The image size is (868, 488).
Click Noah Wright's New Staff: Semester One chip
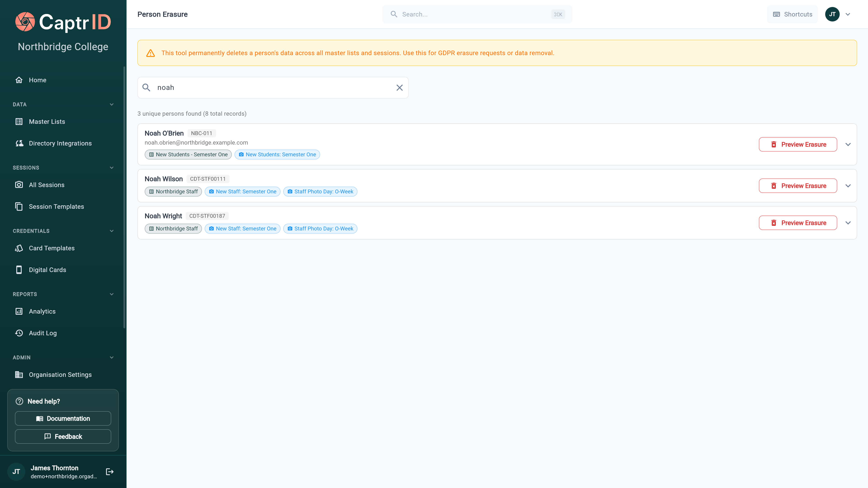coord(242,228)
